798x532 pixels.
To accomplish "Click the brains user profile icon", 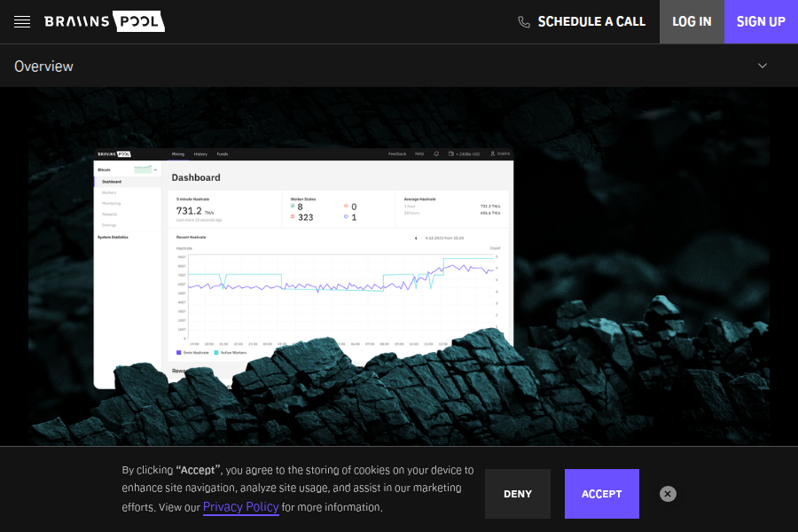I will [x=493, y=154].
